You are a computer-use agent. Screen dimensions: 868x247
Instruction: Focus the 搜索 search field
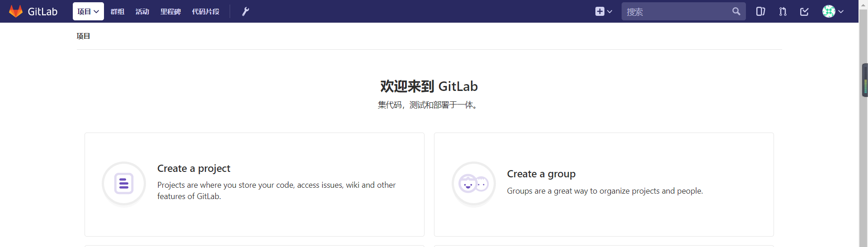684,11
